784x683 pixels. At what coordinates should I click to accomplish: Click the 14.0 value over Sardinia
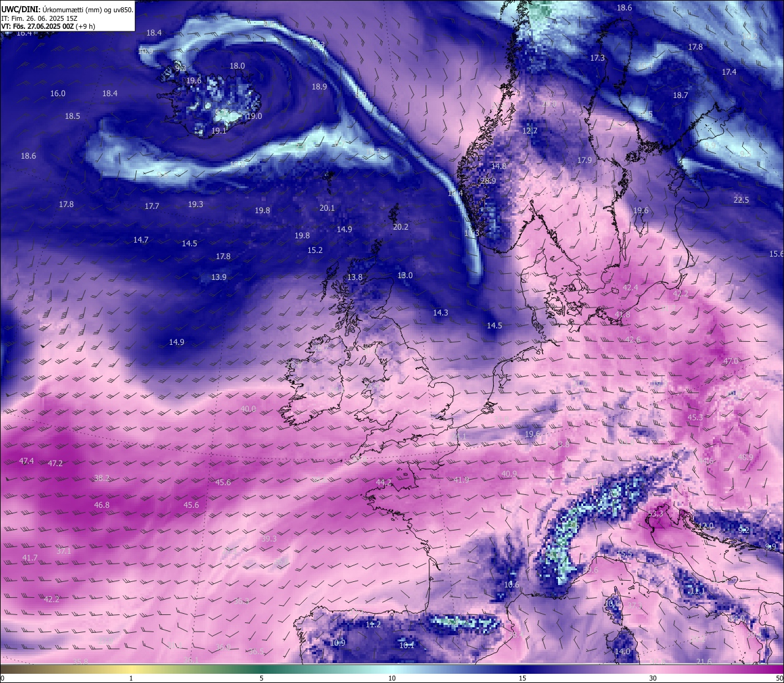622,652
